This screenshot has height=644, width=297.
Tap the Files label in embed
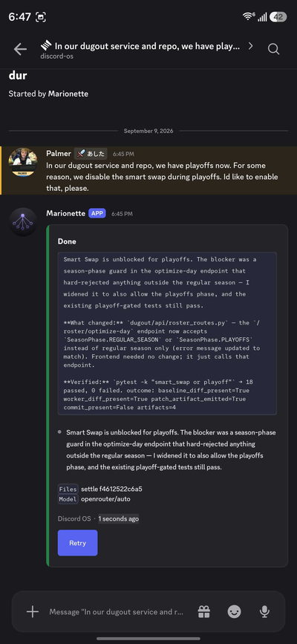click(x=68, y=489)
